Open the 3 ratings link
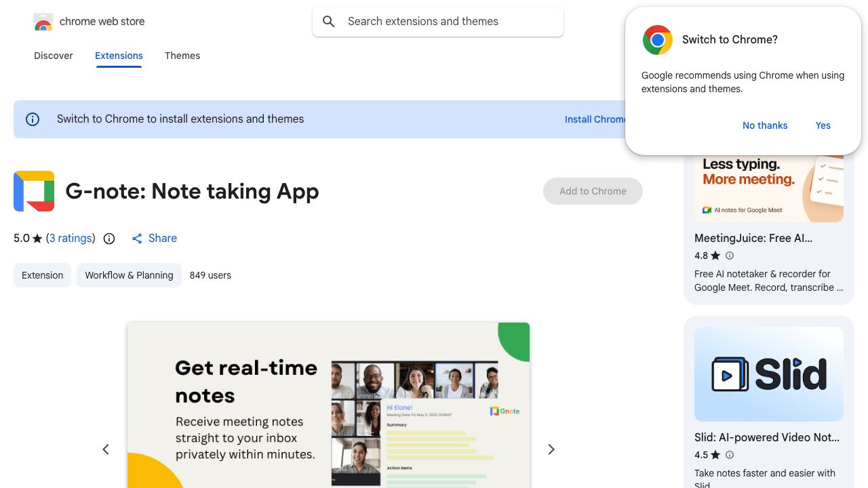Screen dimensions: 868x488 pos(71,239)
